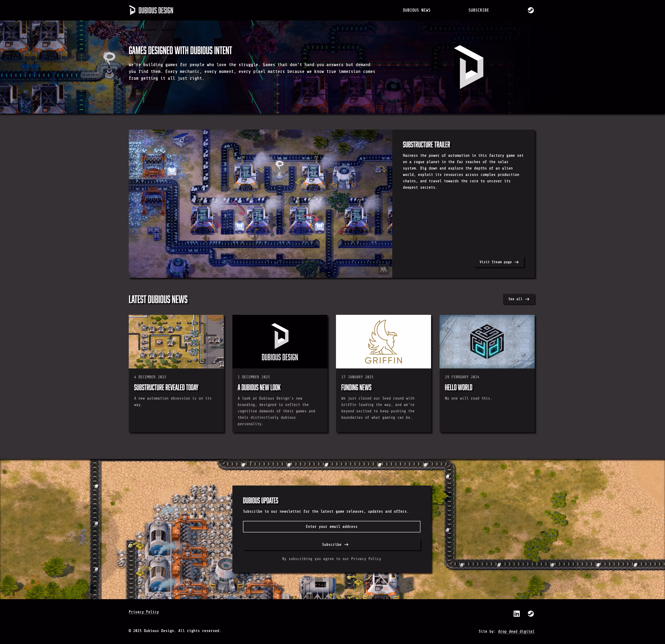Open the Funding News article
665x644 pixels.
[356, 387]
